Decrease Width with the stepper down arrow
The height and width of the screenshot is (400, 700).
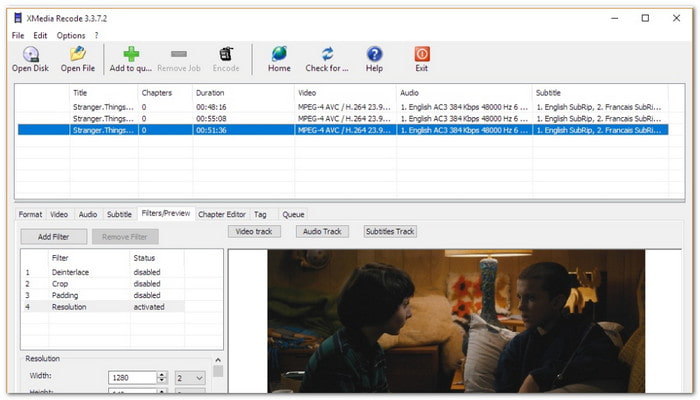(x=162, y=381)
